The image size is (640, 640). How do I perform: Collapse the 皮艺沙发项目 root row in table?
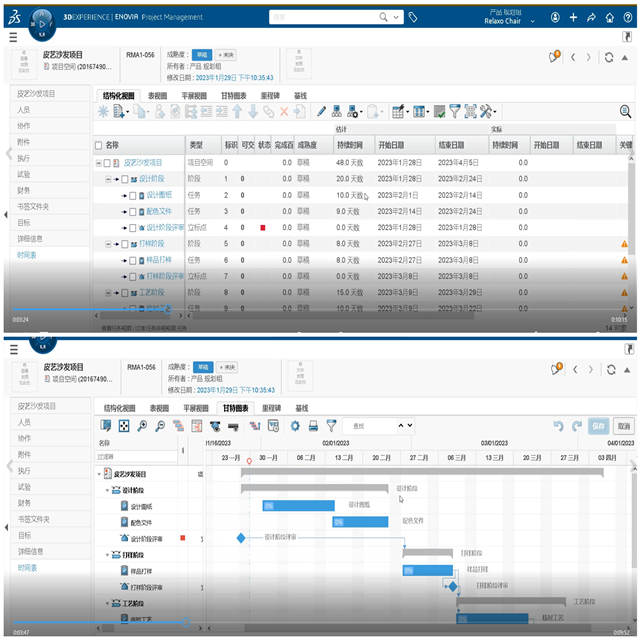[99, 163]
